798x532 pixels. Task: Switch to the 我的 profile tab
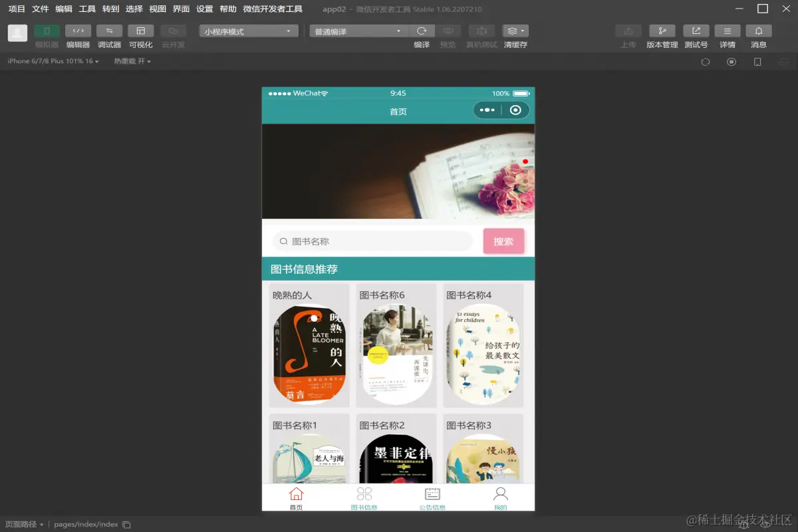click(x=501, y=498)
